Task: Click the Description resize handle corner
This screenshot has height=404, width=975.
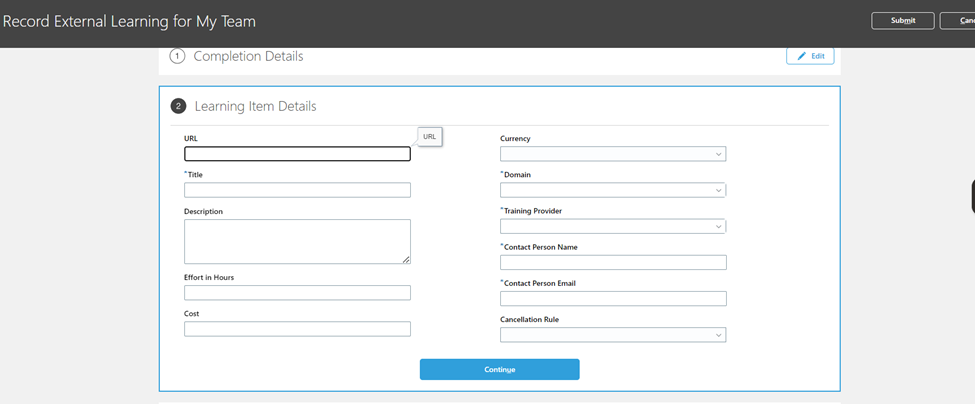Action: [x=406, y=260]
